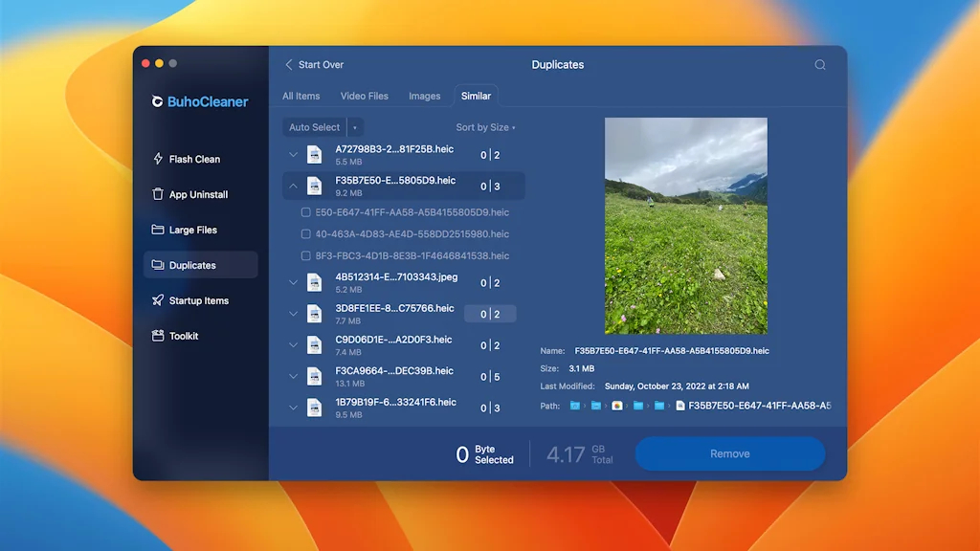Open the Large Files folder icon
The height and width of the screenshot is (551, 980).
click(158, 230)
